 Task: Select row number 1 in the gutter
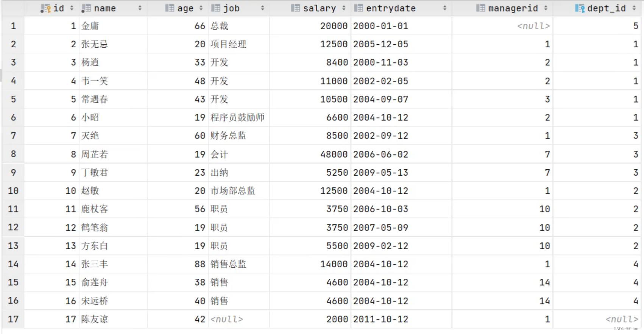coord(13,26)
